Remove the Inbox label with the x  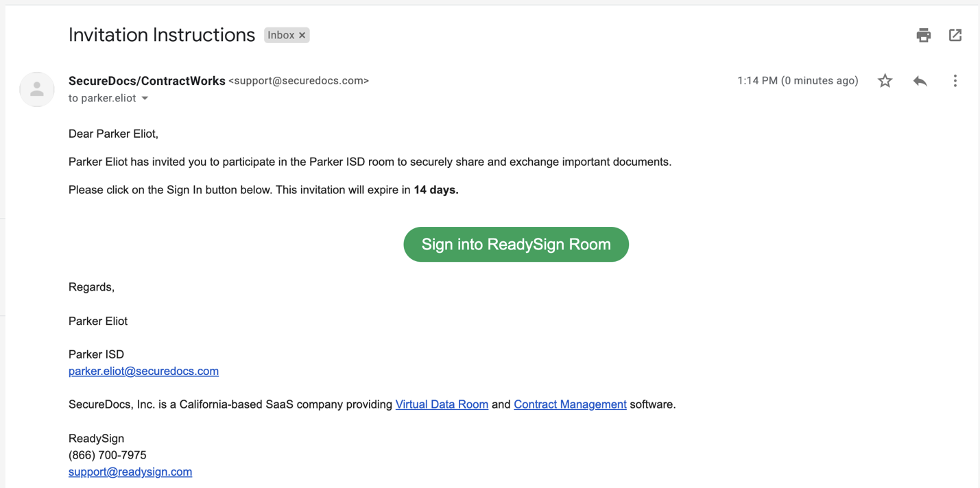click(302, 35)
